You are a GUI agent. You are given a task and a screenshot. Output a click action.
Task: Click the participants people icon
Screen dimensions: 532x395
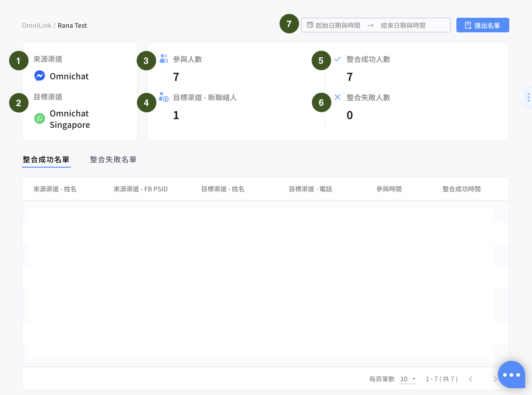pyautogui.click(x=164, y=59)
